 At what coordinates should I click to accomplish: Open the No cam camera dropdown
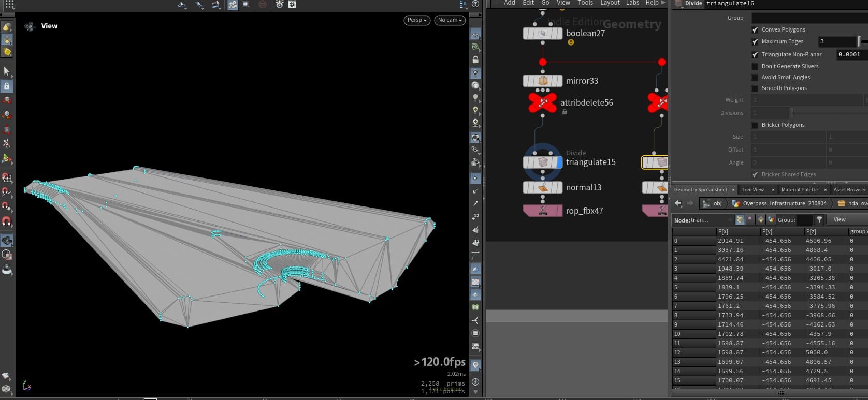click(450, 20)
